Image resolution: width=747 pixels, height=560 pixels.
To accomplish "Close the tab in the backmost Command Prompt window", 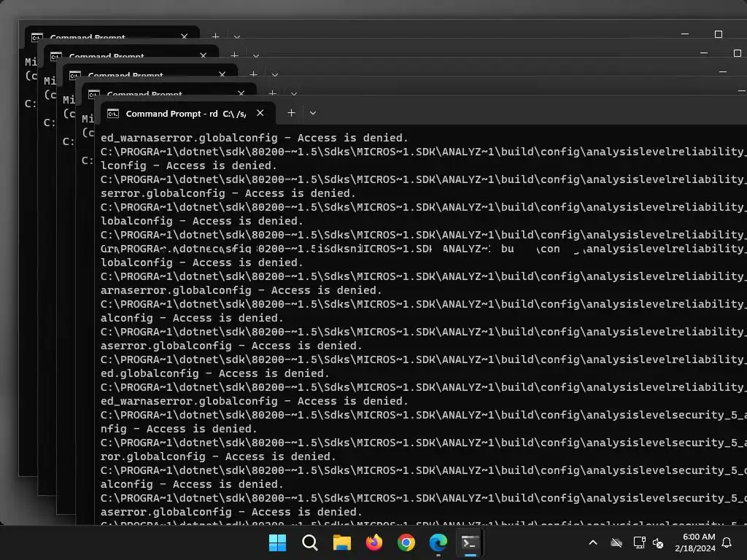I will click(185, 36).
